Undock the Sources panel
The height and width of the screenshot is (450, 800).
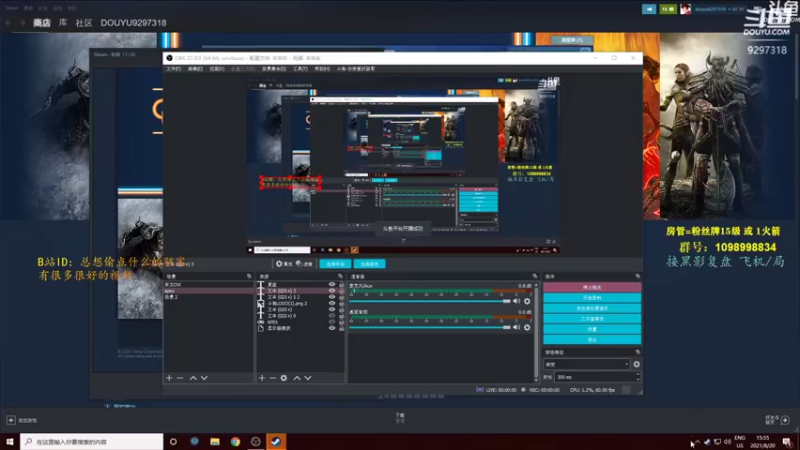click(340, 277)
